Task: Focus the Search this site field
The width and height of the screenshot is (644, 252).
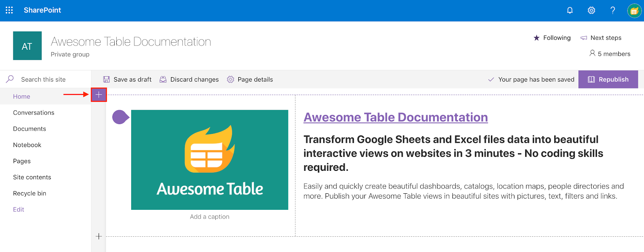Action: point(45,80)
